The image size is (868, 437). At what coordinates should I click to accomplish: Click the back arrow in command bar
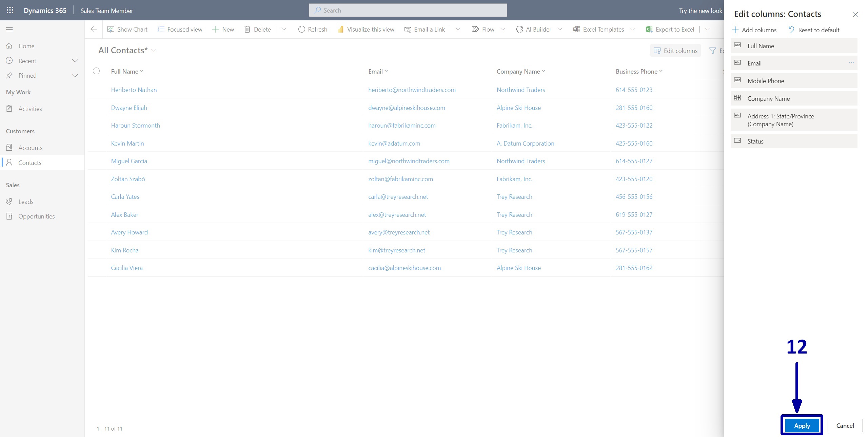point(94,30)
